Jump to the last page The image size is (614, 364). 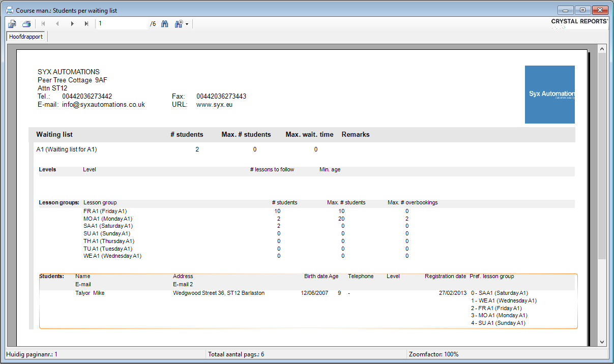pyautogui.click(x=86, y=24)
